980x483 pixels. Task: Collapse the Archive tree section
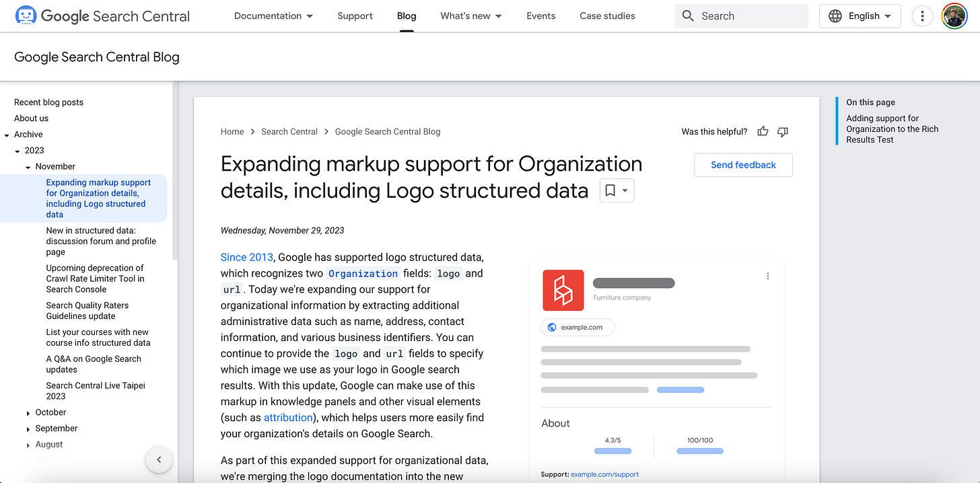[7, 135]
